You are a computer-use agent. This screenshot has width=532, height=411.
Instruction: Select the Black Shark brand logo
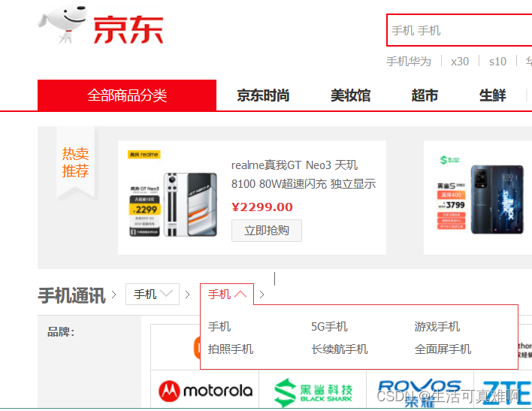(313, 392)
